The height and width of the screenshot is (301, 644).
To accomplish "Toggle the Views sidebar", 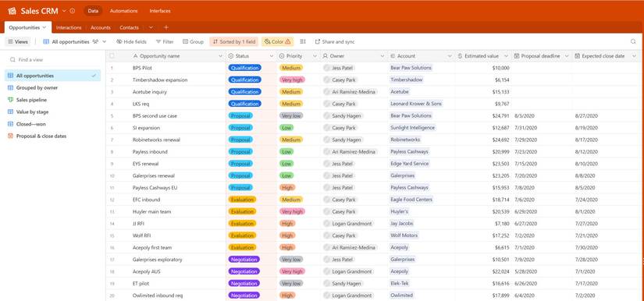I will tap(18, 41).
